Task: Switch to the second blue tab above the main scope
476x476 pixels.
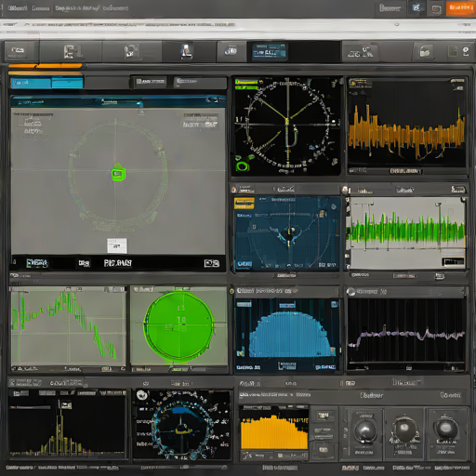Action: pyautogui.click(x=67, y=83)
